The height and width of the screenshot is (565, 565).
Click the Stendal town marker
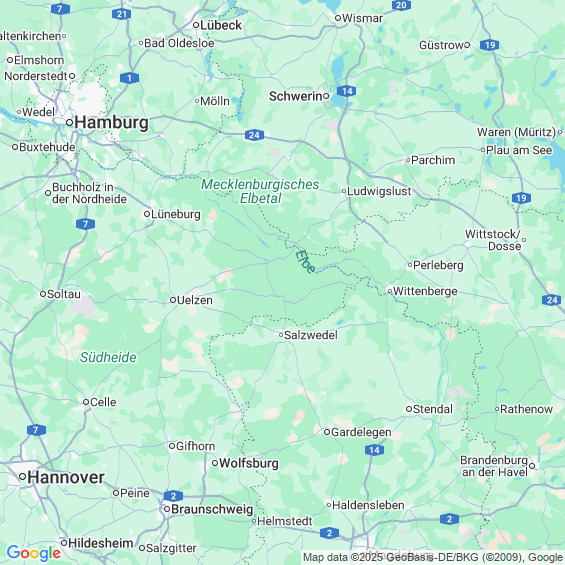click(409, 409)
